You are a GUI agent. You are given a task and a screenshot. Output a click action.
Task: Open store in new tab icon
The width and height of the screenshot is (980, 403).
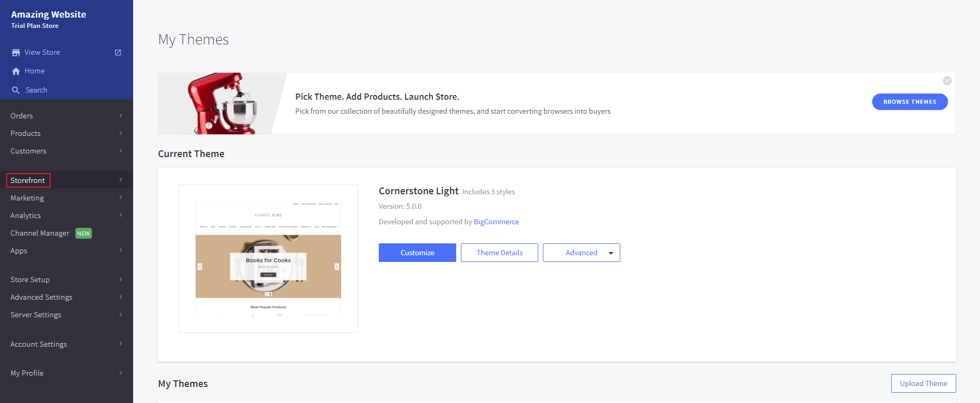(118, 53)
